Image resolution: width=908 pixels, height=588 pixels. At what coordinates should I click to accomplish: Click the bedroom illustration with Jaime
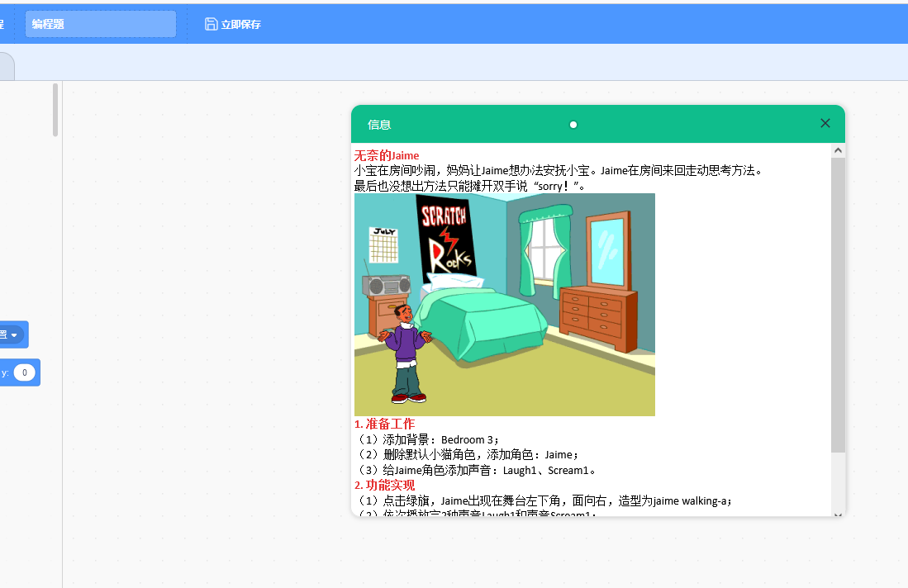(x=504, y=305)
